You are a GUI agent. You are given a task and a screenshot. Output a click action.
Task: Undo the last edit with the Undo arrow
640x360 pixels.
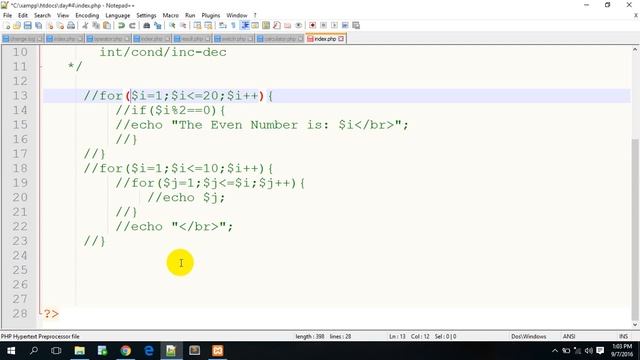(121, 25)
